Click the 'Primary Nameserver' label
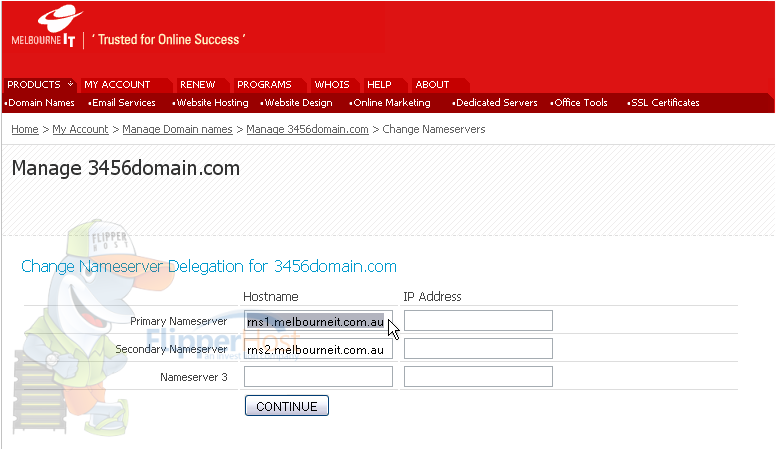 click(x=178, y=321)
